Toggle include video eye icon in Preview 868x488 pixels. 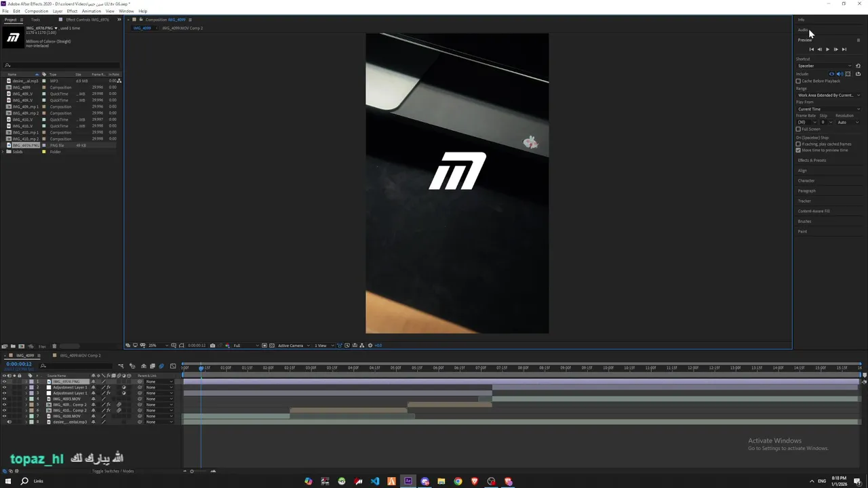coord(832,74)
